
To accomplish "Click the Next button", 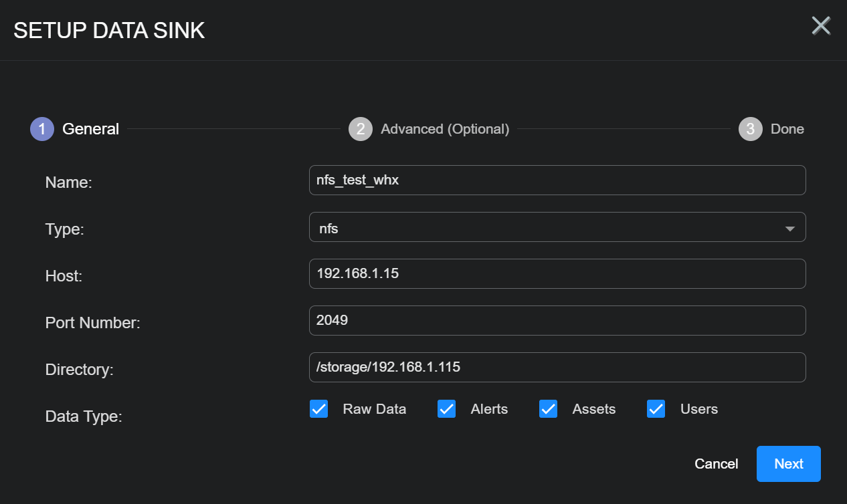I will (788, 463).
